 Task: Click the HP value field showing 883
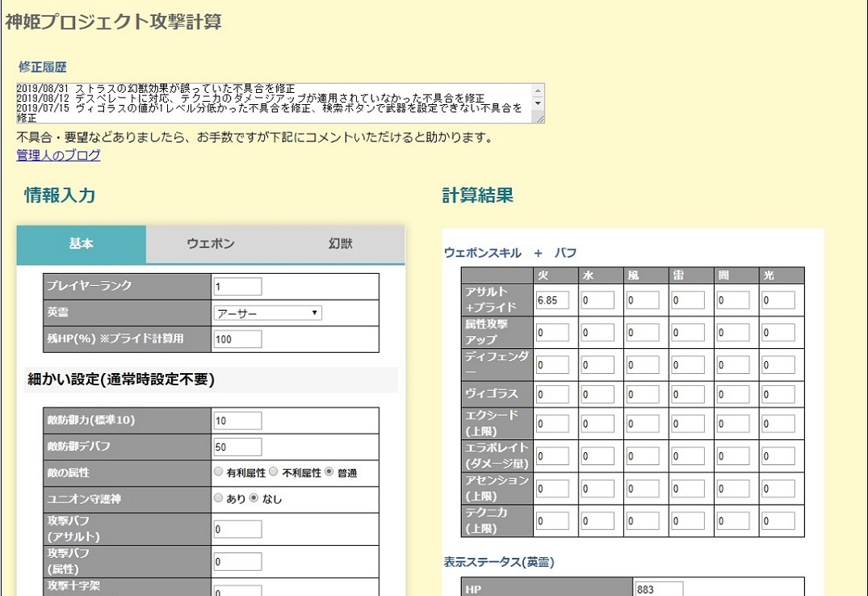tap(659, 590)
